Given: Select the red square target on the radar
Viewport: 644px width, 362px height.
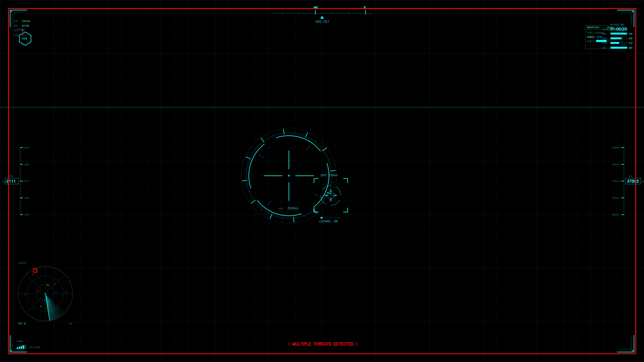Looking at the screenshot, I should pos(35,270).
